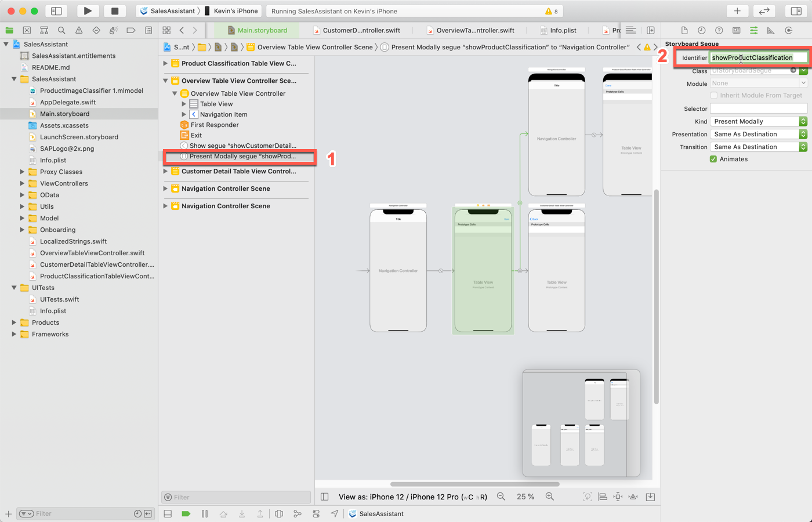Image resolution: width=812 pixels, height=522 pixels.
Task: Switch to the Main.storyboard tab
Action: 257,30
